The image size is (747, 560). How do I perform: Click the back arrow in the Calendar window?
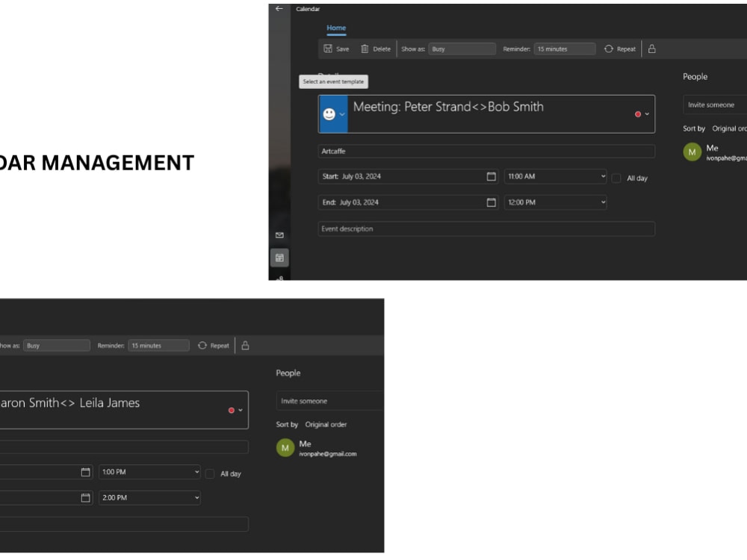[x=279, y=8]
